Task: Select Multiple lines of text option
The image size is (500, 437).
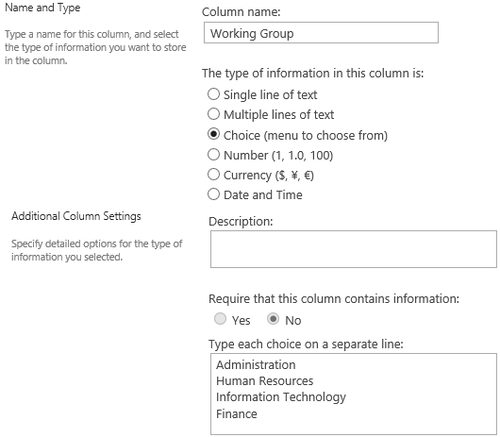Action: click(x=213, y=114)
